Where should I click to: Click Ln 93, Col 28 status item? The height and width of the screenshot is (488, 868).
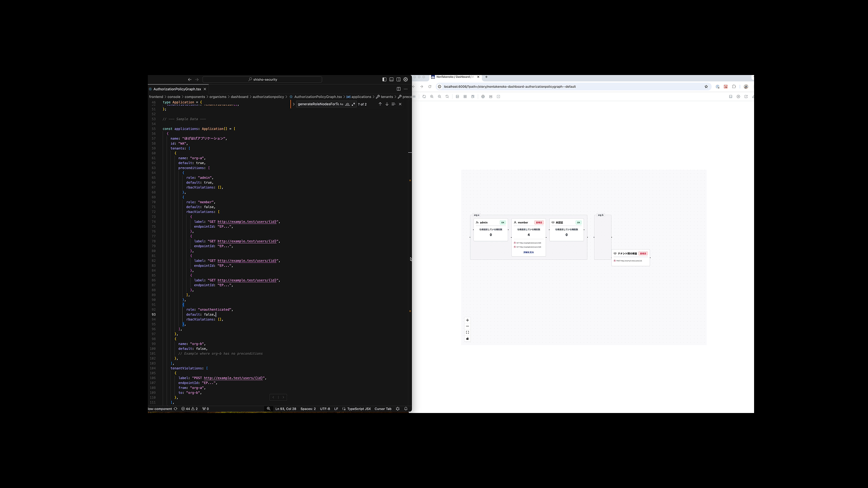(286, 409)
